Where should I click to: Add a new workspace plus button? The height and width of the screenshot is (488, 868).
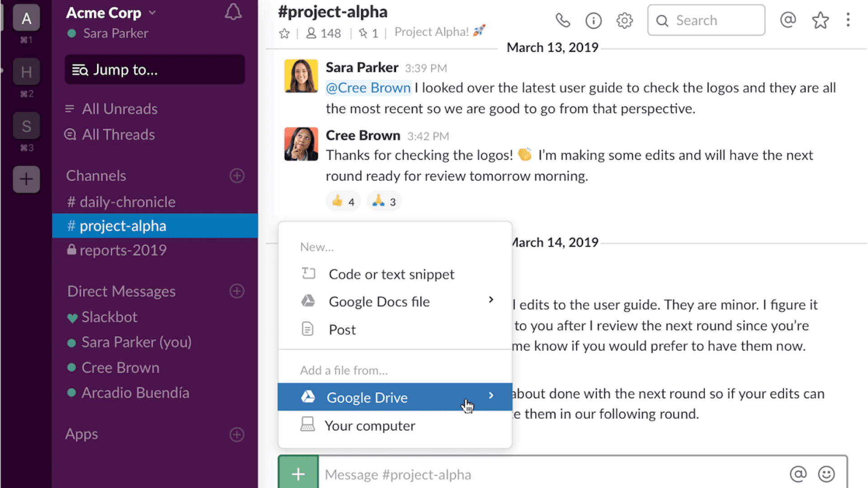(x=26, y=179)
